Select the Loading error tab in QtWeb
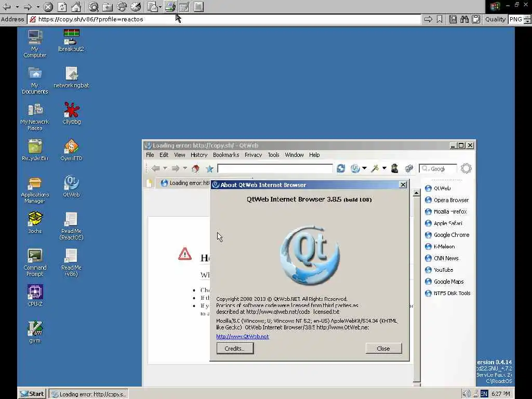The image size is (532, 399). [x=185, y=183]
